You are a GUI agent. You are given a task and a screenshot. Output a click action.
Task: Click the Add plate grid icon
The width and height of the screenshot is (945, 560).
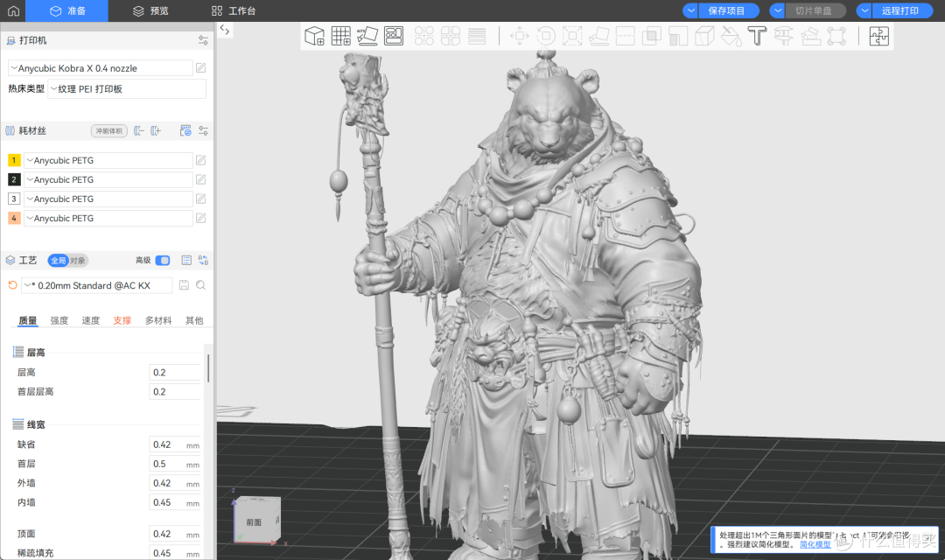341,36
